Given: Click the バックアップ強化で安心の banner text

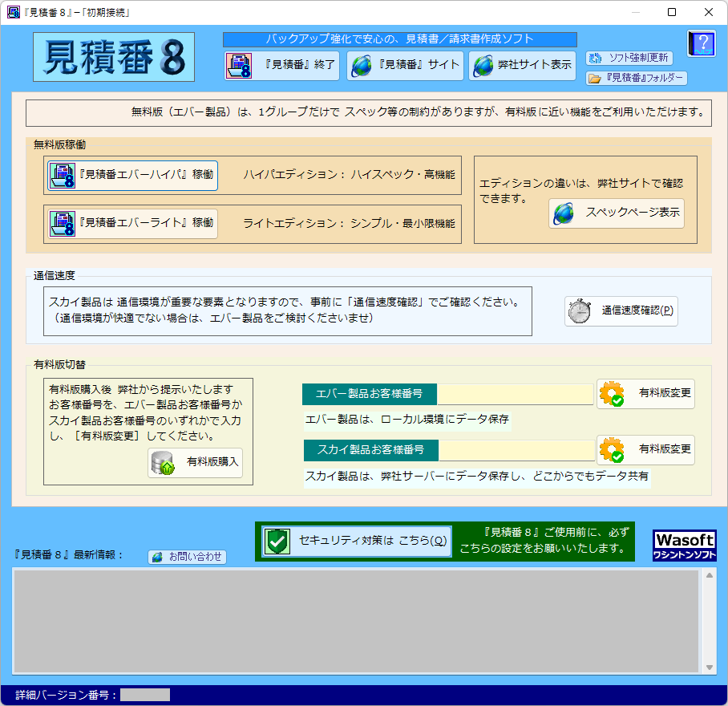Looking at the screenshot, I should click(x=400, y=39).
